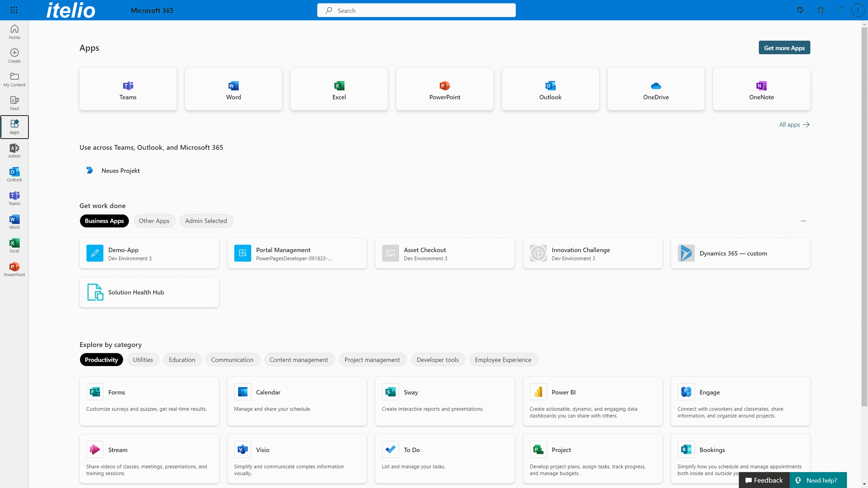Open the OneDrive app tile
Image resolution: width=868 pixels, height=488 pixels.
[656, 89]
